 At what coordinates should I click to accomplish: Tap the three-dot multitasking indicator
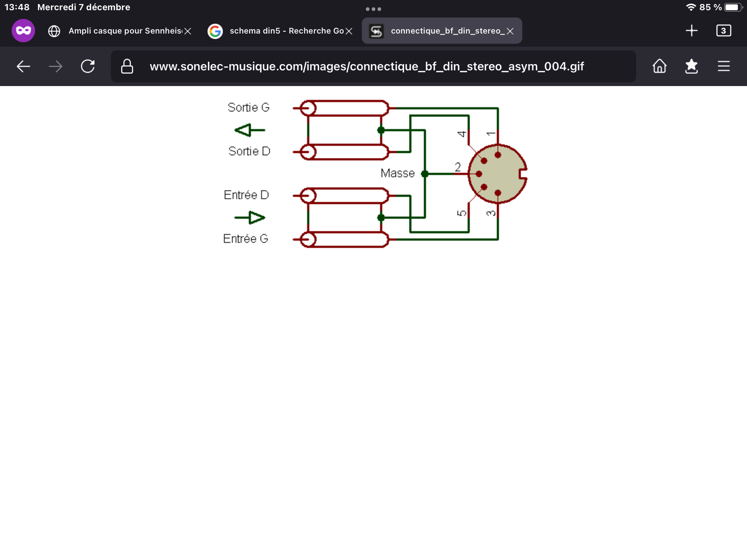pos(373,9)
